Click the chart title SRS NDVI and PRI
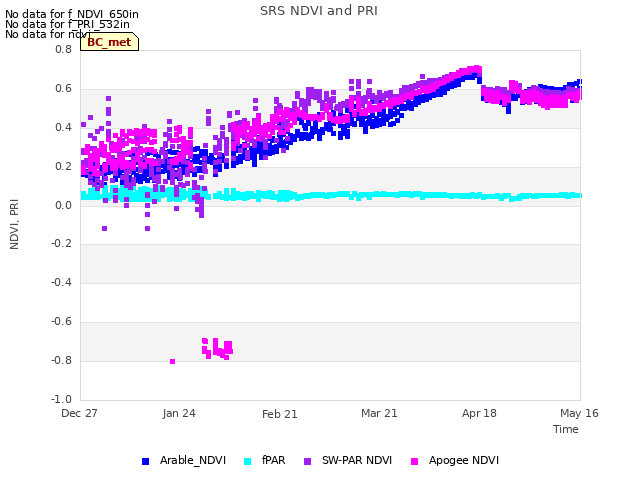Screen dimensions: 640x480 pyautogui.click(x=319, y=11)
